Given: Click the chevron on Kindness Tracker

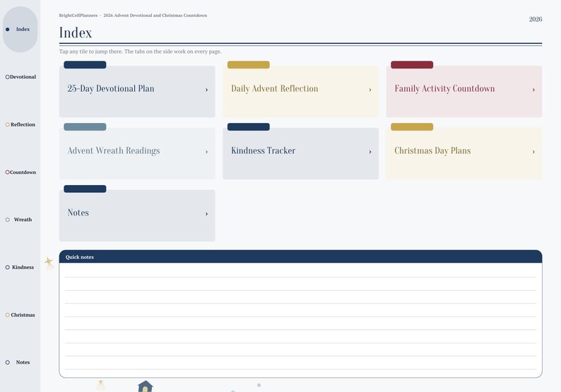Looking at the screenshot, I should tap(370, 152).
